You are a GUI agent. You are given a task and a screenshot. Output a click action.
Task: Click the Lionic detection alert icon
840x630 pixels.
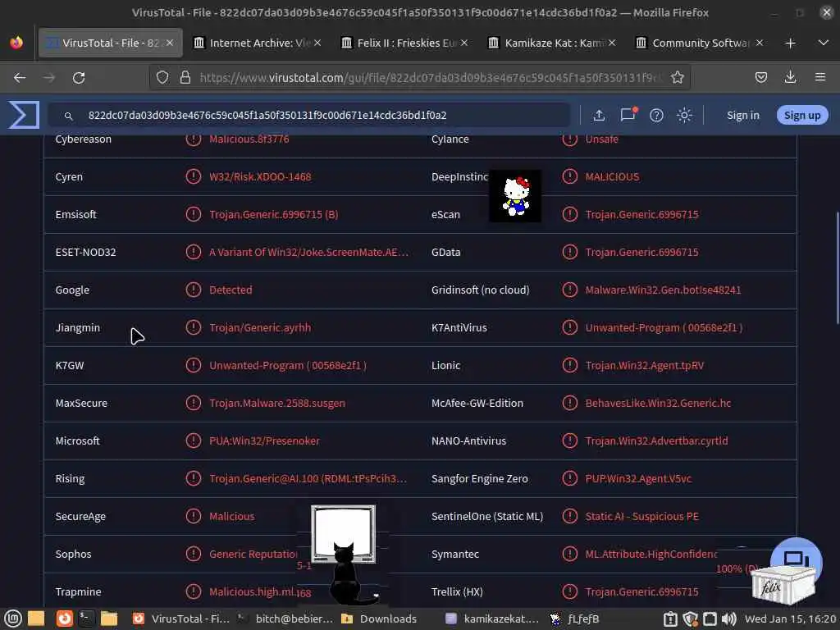point(569,365)
